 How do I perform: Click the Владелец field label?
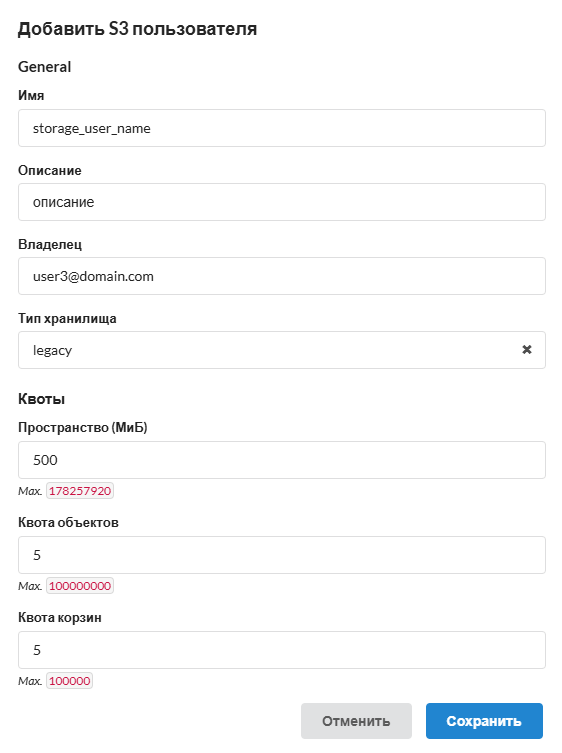point(50,245)
